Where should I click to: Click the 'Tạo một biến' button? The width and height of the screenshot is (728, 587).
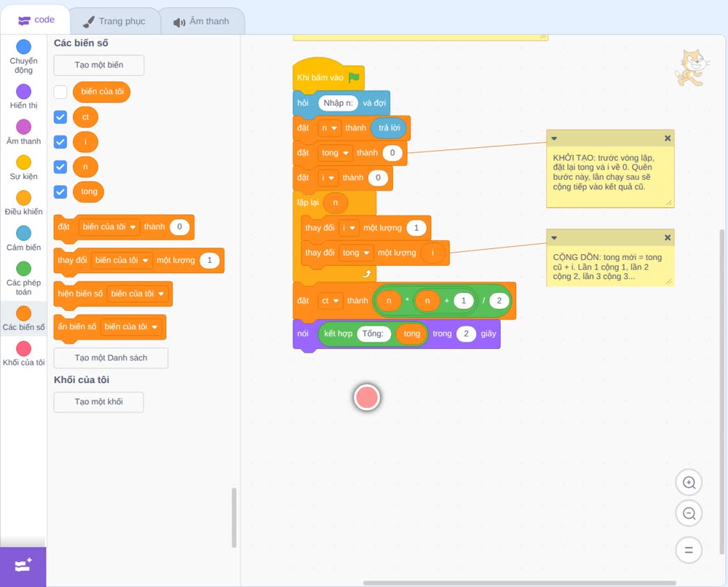point(99,65)
